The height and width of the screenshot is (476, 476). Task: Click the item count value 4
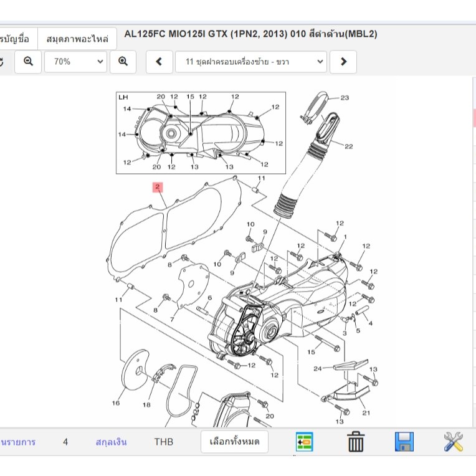[65, 442]
